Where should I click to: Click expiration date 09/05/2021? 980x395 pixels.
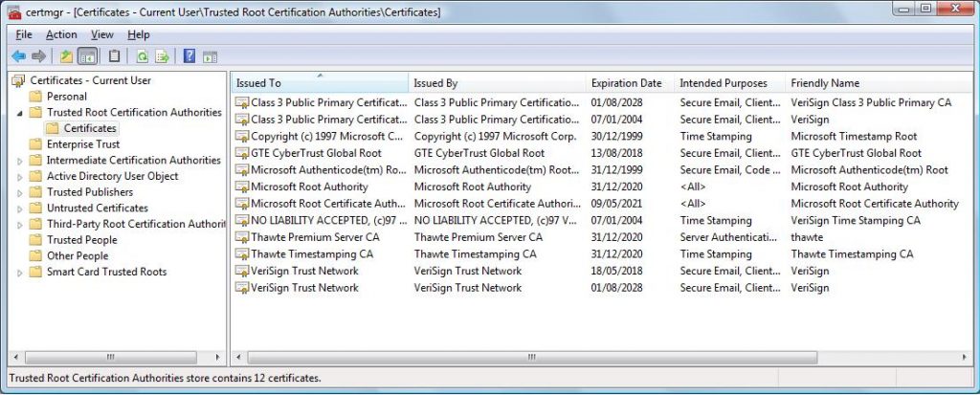pos(616,204)
